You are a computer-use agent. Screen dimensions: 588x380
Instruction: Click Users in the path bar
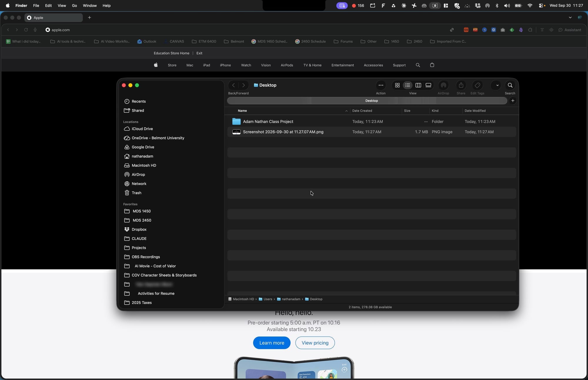265,299
